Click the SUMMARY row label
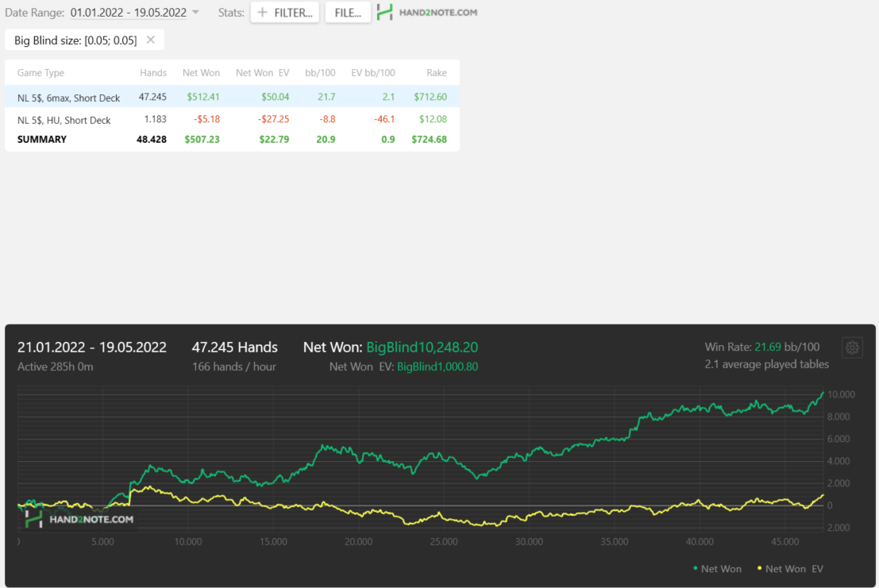The width and height of the screenshot is (879, 588). pos(42,140)
